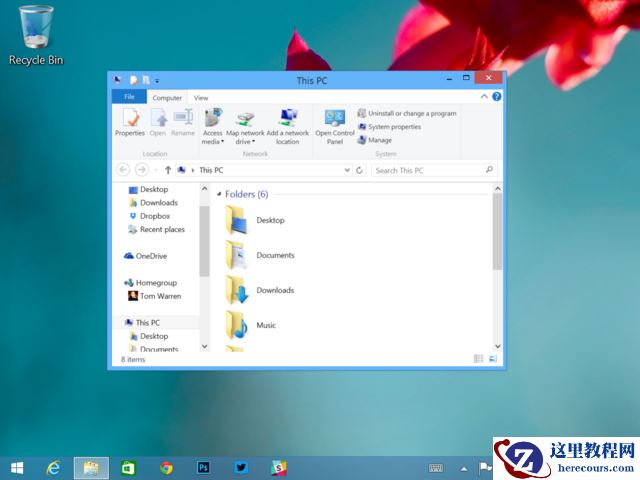Open Help with the question mark icon

click(x=497, y=97)
